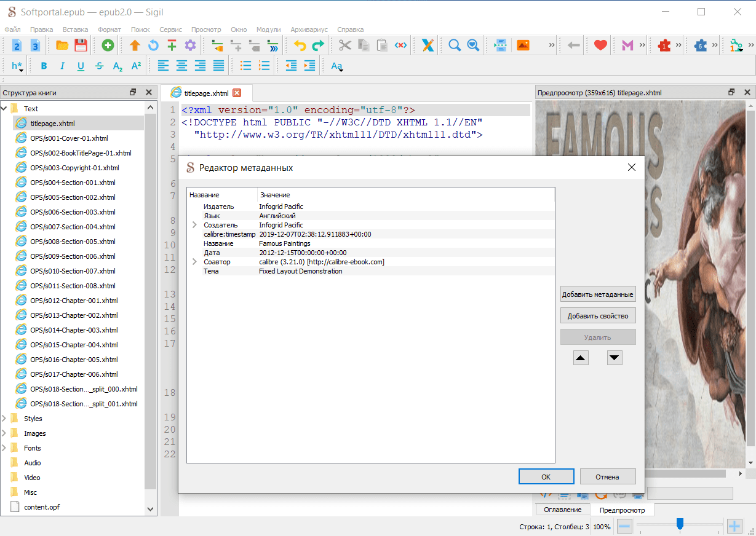Click the red heart Donate icon
The height and width of the screenshot is (536, 756).
(x=600, y=45)
